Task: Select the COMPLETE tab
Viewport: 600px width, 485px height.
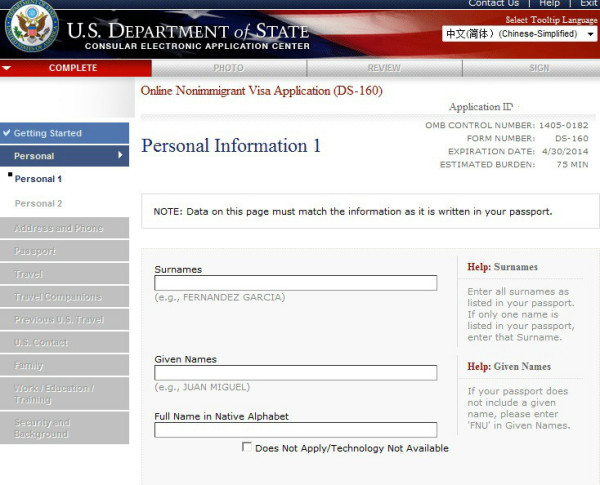Action: pyautogui.click(x=73, y=68)
